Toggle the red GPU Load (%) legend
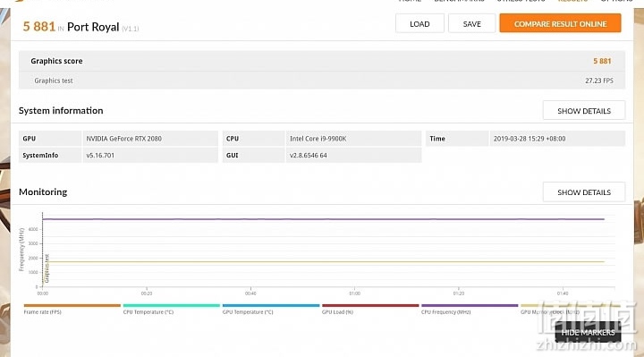This screenshot has width=644, height=357. click(370, 309)
